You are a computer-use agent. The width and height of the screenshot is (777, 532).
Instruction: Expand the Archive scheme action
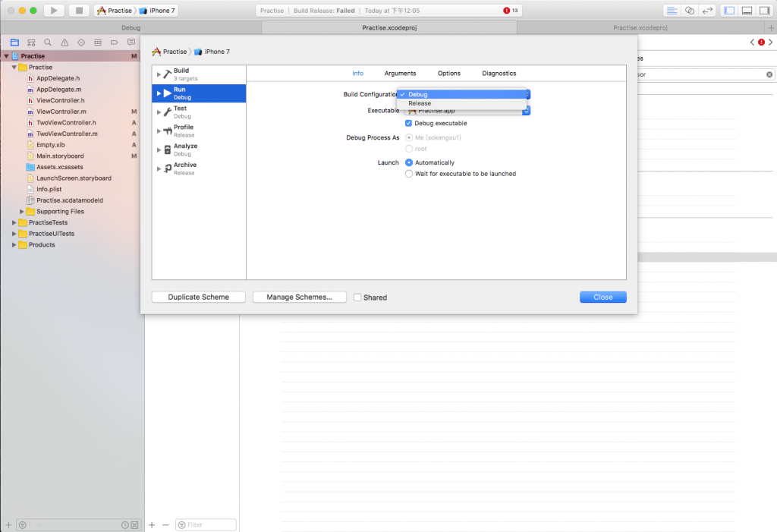pos(159,168)
